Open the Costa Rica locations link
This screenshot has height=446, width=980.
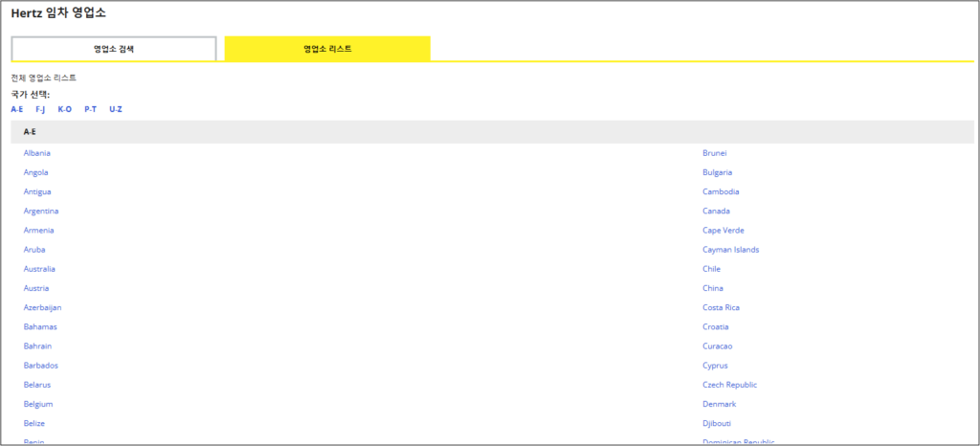[x=722, y=308]
